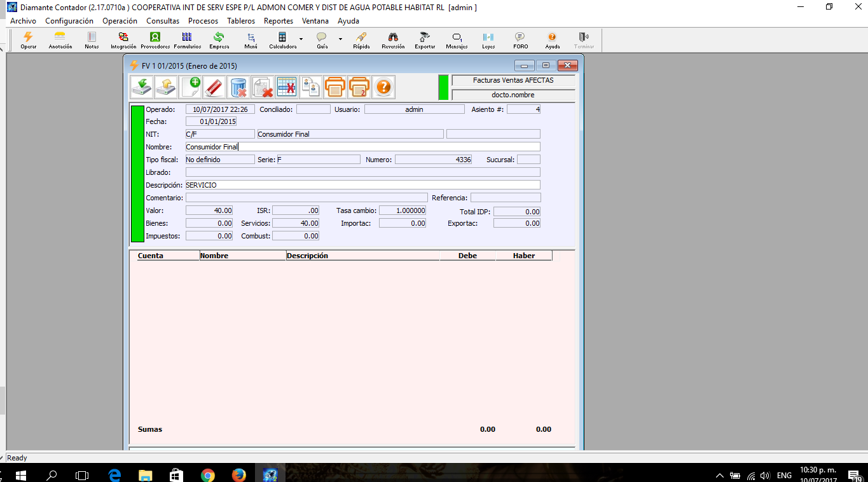Viewport: 868px width, 482px height.
Task: Open the Procesos menu
Action: pos(203,21)
